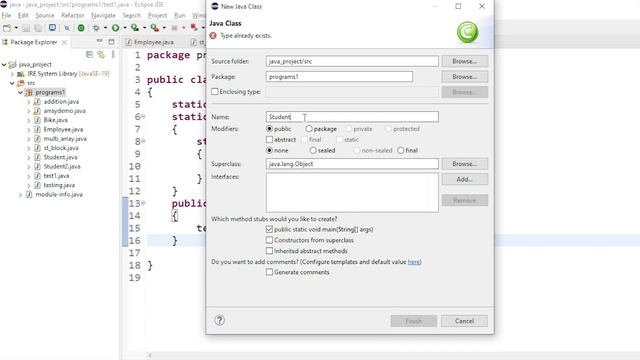640x360 pixels.
Task: Click the Superclass input field
Action: (352, 164)
